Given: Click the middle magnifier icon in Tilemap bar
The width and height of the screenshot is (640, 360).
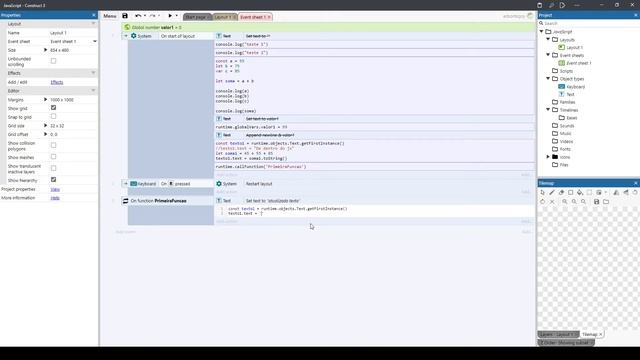Looking at the screenshot, I should coord(574,202).
